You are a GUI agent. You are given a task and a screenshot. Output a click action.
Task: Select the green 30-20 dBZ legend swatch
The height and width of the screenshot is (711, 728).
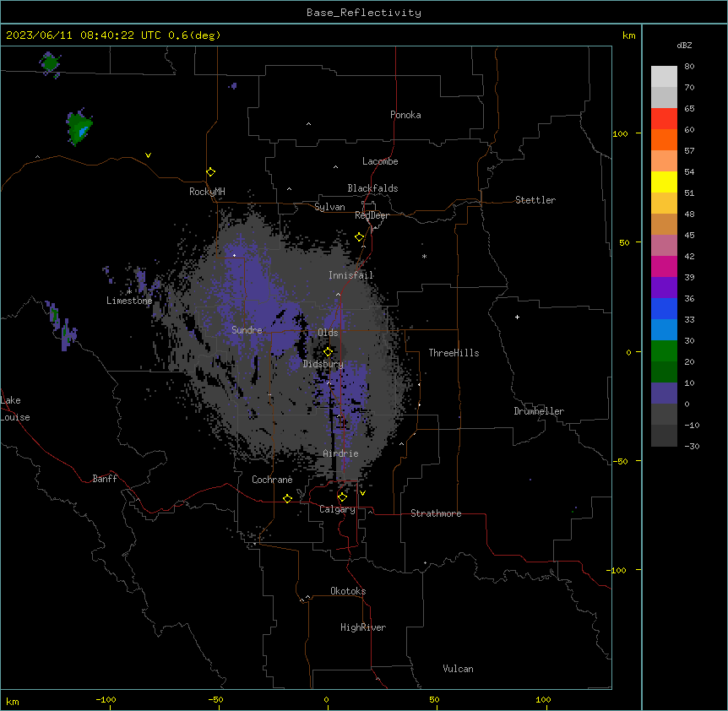click(x=664, y=351)
